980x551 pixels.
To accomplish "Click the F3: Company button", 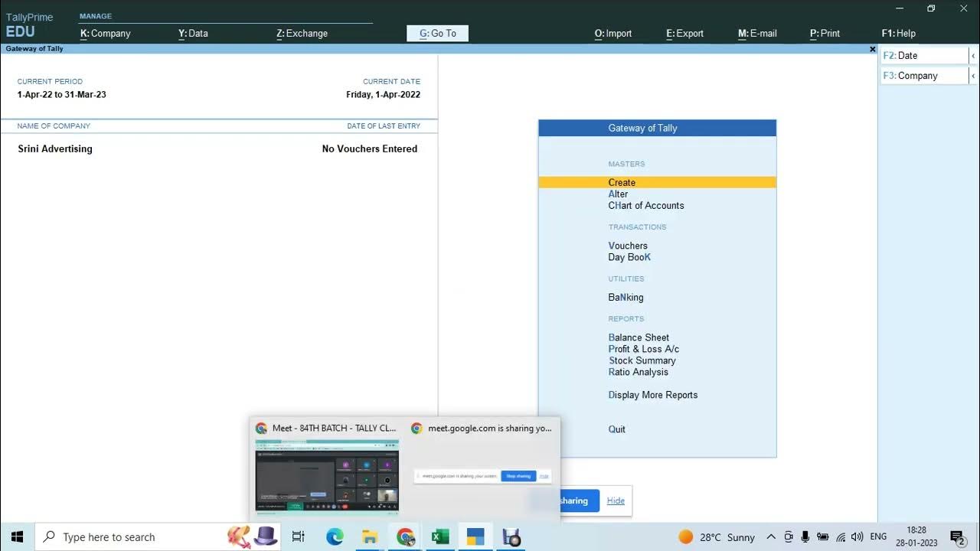I will coord(924,76).
